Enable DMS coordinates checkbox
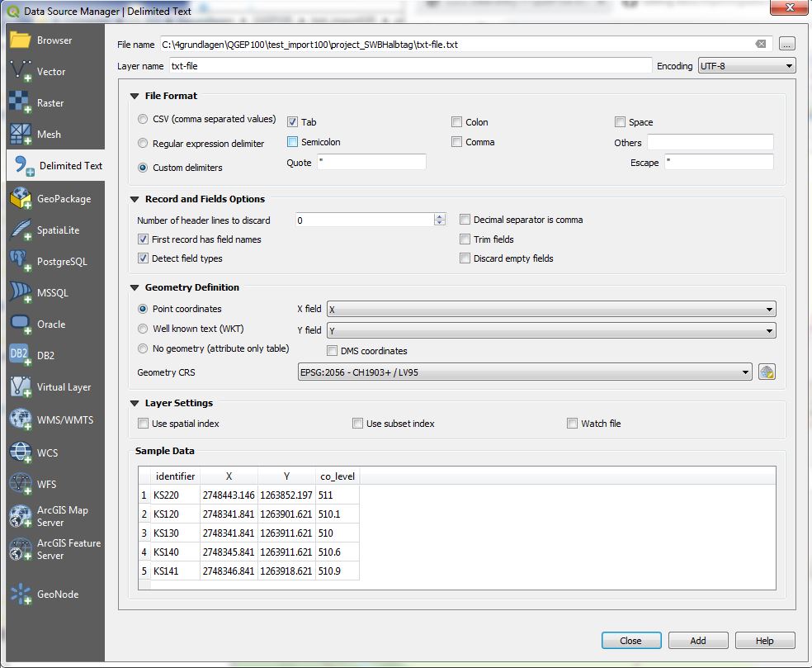This screenshot has width=812, height=668. click(332, 351)
